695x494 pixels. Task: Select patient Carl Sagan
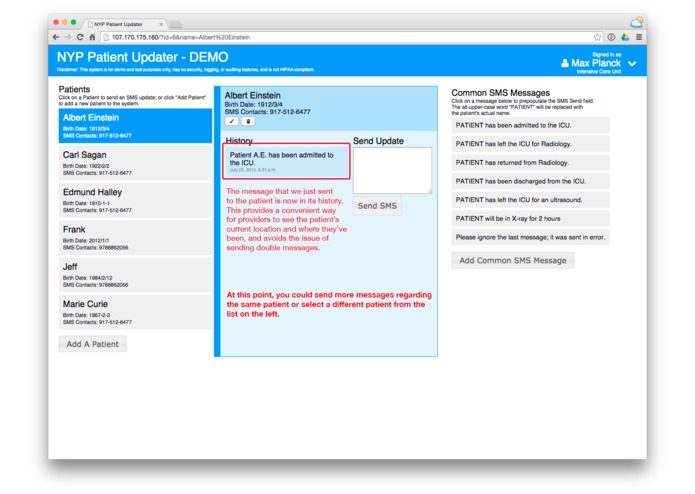click(x=135, y=163)
